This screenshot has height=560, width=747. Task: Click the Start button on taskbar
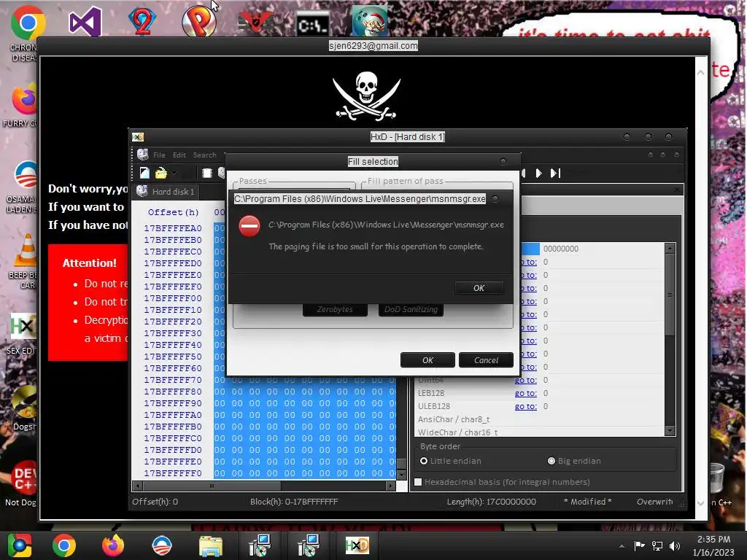(x=19, y=545)
